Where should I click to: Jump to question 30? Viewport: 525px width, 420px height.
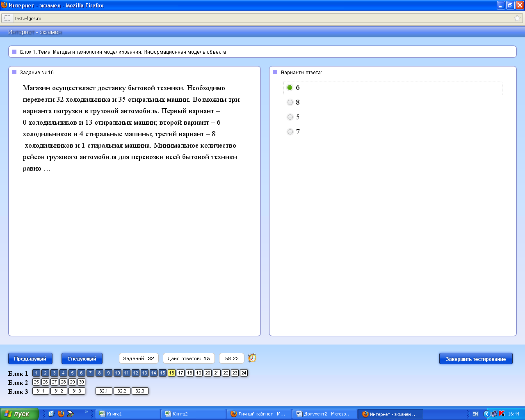pyautogui.click(x=81, y=382)
